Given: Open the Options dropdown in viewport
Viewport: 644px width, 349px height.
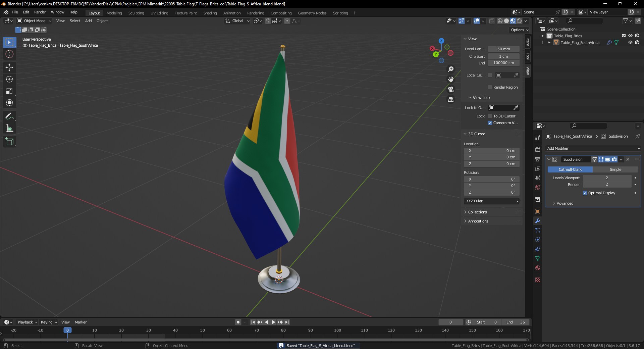Looking at the screenshot, I should coord(520,30).
